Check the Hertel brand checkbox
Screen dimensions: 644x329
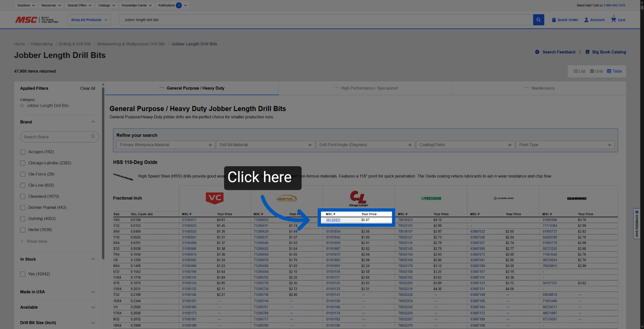pyautogui.click(x=23, y=230)
